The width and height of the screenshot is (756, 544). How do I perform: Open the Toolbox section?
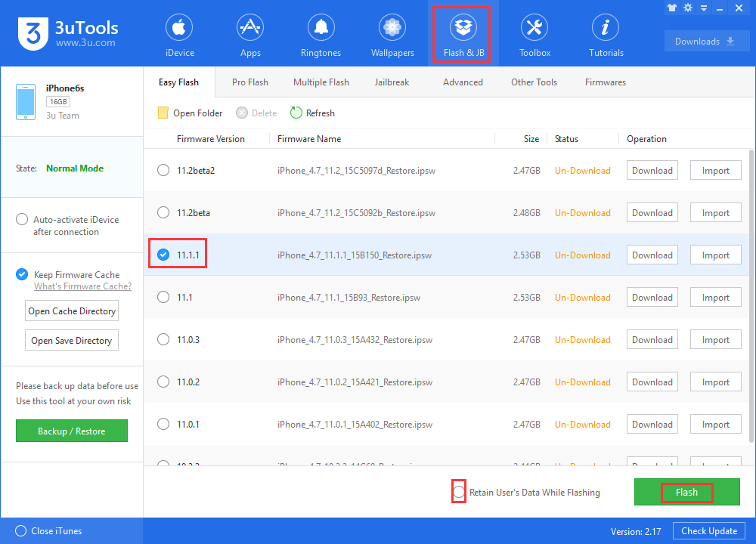pyautogui.click(x=534, y=36)
